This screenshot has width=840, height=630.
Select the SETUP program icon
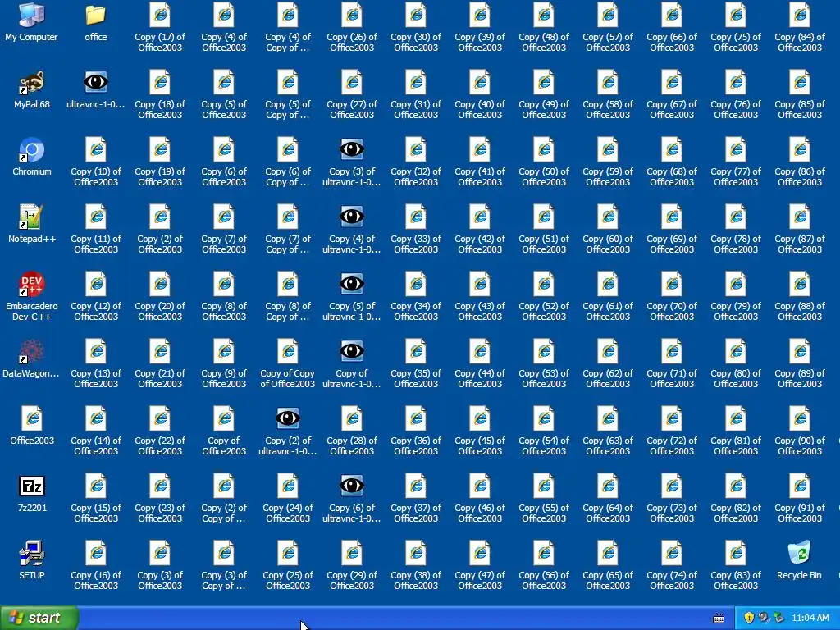pos(32,554)
